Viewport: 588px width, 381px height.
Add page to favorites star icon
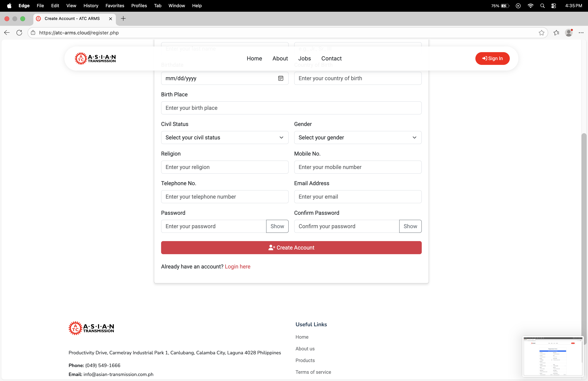coord(541,33)
